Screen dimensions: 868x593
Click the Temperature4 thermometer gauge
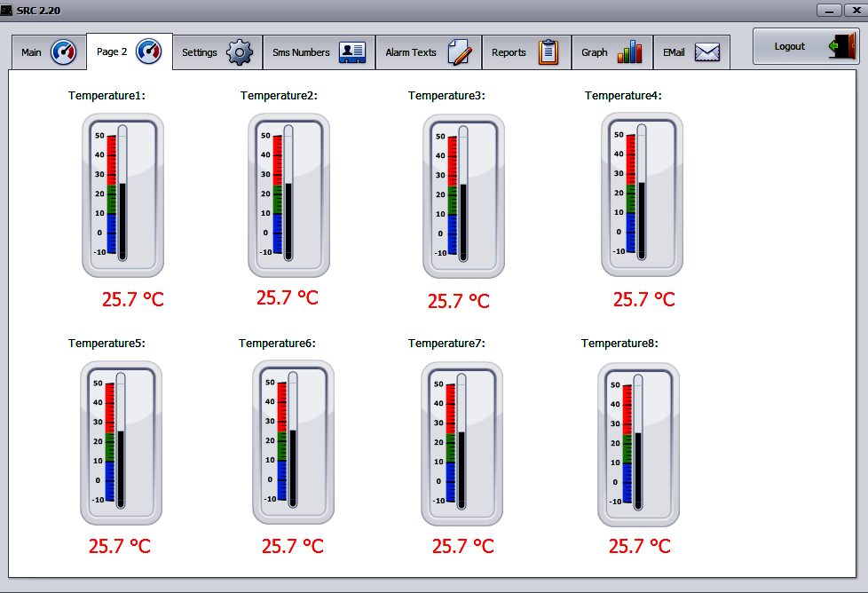coord(642,194)
